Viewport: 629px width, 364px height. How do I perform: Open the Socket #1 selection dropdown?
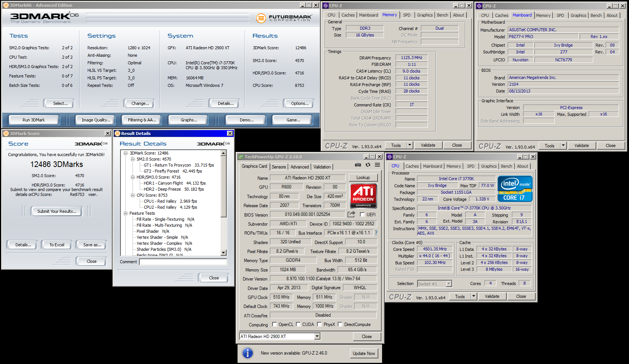coord(449,284)
